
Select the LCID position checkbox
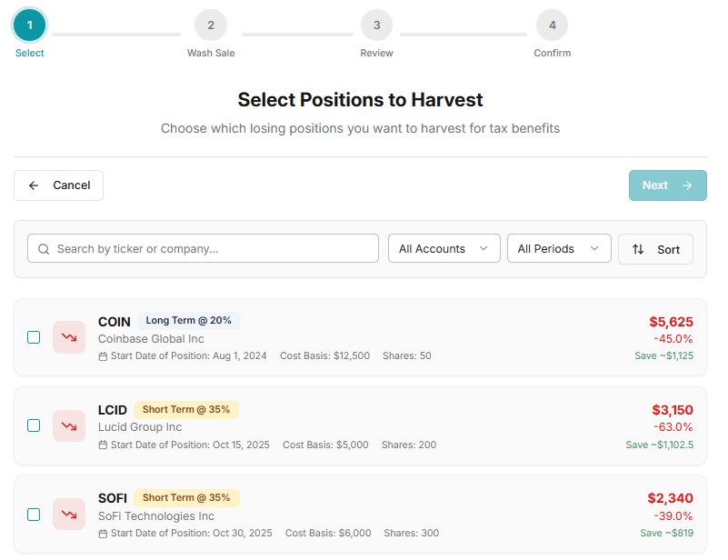click(34, 425)
